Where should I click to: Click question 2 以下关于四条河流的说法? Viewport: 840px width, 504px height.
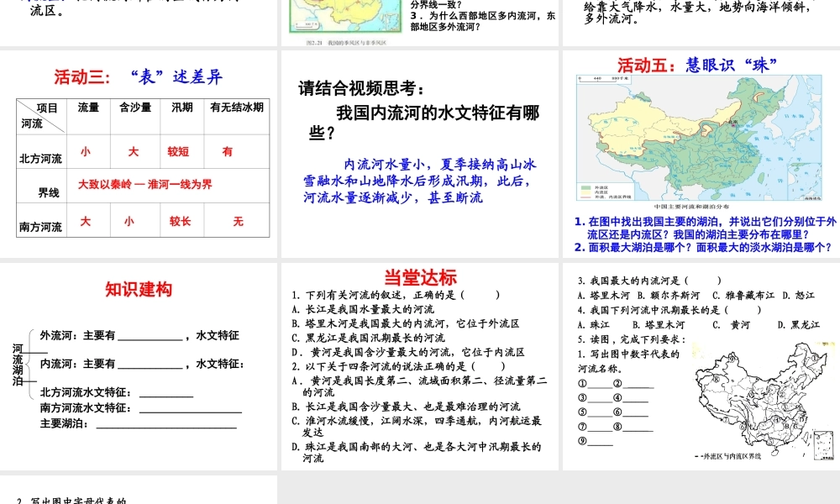click(398, 367)
